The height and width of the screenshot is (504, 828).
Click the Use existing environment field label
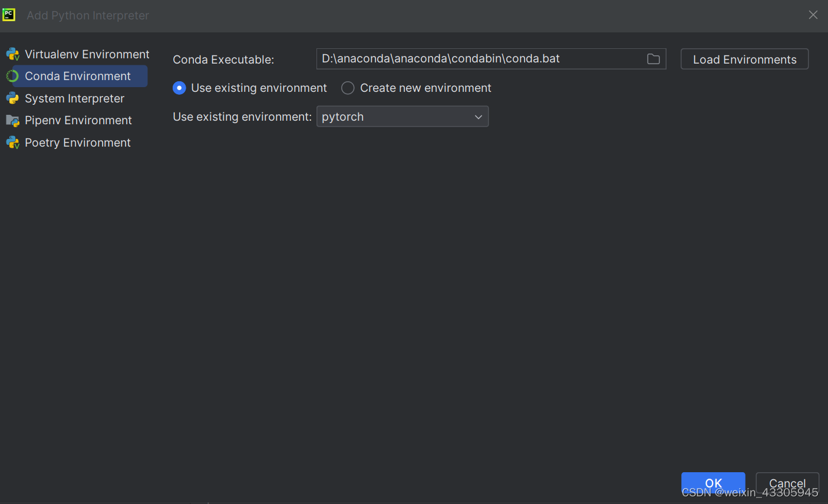(x=242, y=117)
